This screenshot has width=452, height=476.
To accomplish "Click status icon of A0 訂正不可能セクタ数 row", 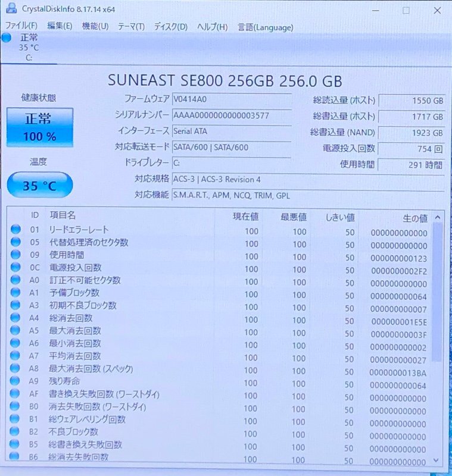I will 15,280.
